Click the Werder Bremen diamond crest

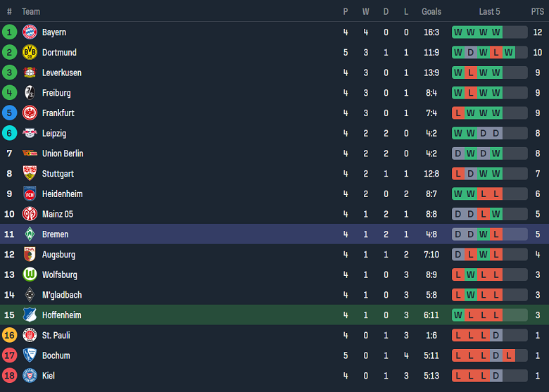click(x=30, y=234)
